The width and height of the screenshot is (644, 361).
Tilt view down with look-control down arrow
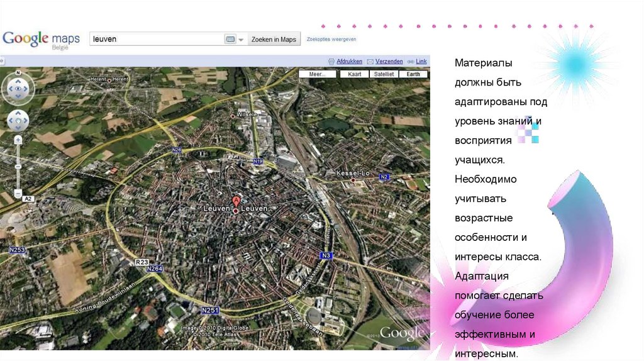click(18, 96)
